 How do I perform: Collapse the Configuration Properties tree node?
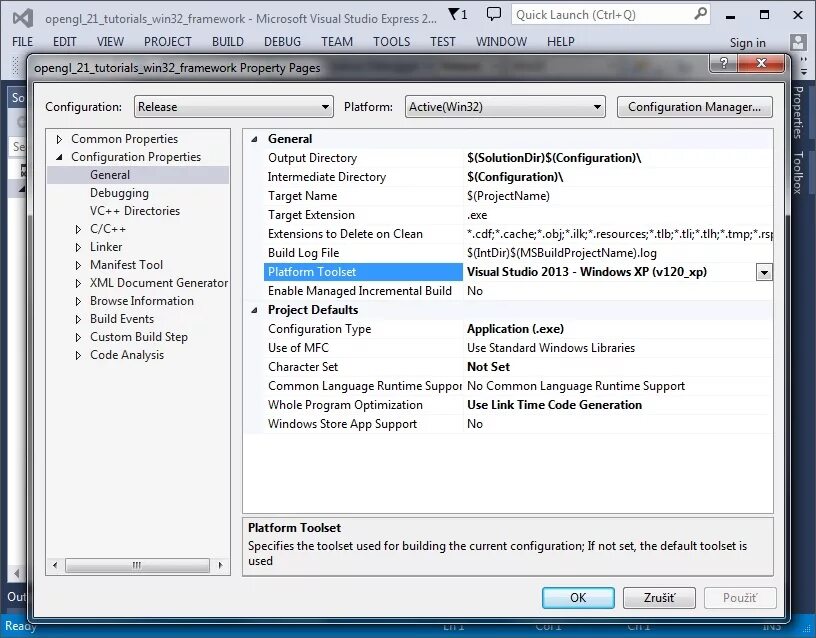tap(59, 157)
